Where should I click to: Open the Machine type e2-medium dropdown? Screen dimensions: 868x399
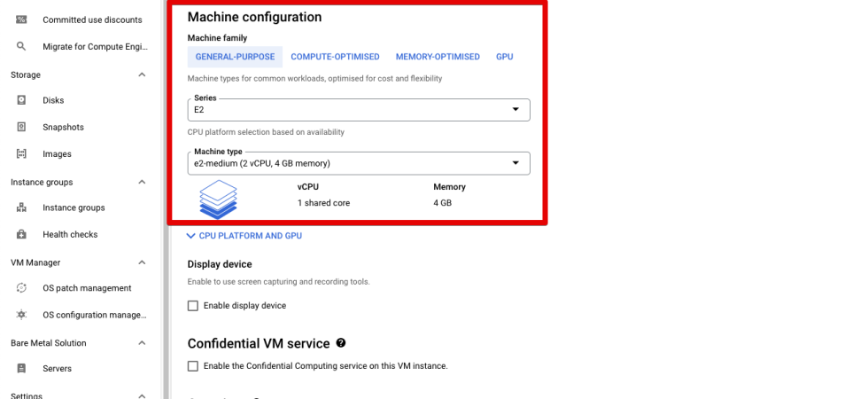pos(359,163)
